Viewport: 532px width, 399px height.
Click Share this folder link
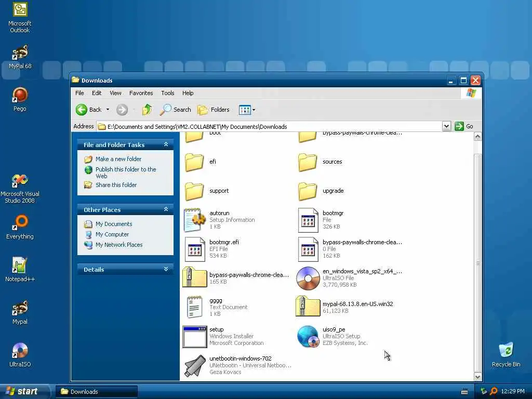pyautogui.click(x=116, y=185)
